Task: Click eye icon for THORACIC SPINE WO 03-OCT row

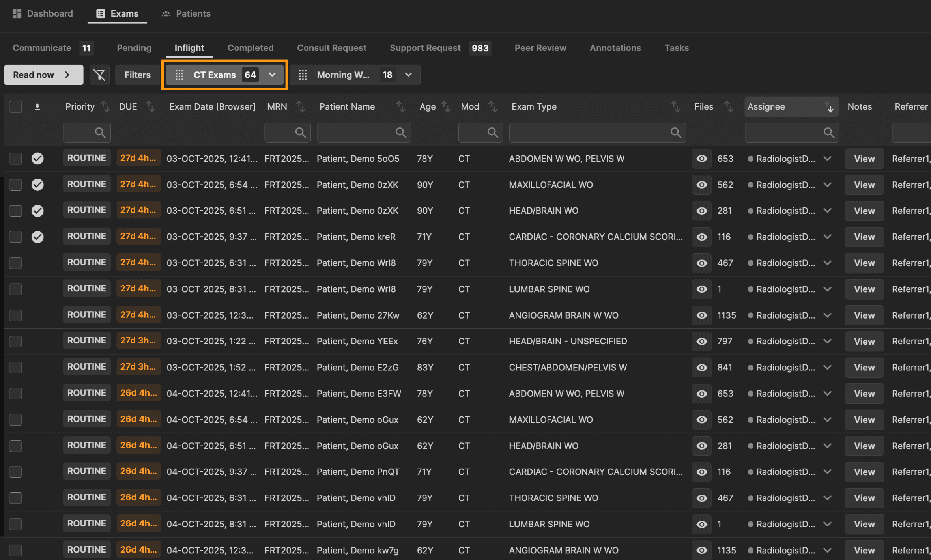Action: click(x=701, y=263)
